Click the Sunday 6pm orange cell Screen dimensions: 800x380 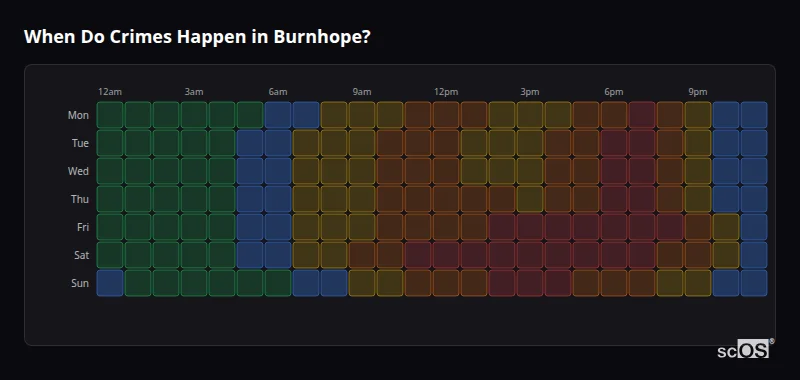pos(614,283)
